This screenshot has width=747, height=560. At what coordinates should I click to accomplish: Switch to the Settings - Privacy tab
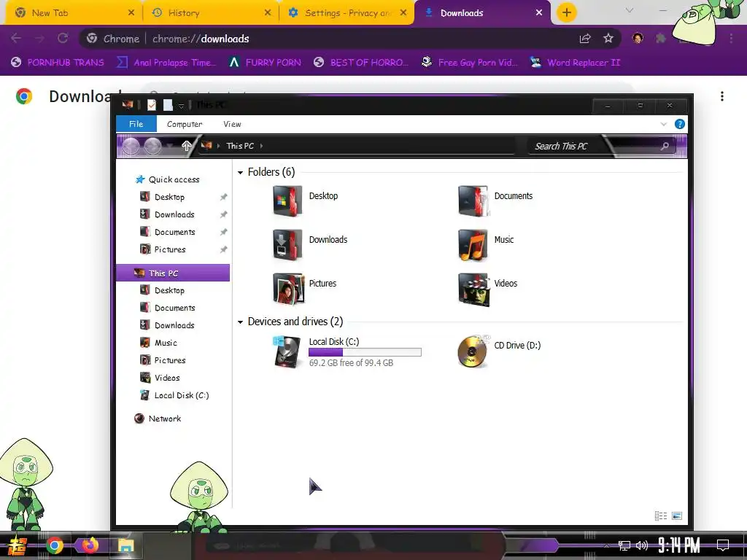[x=347, y=13]
